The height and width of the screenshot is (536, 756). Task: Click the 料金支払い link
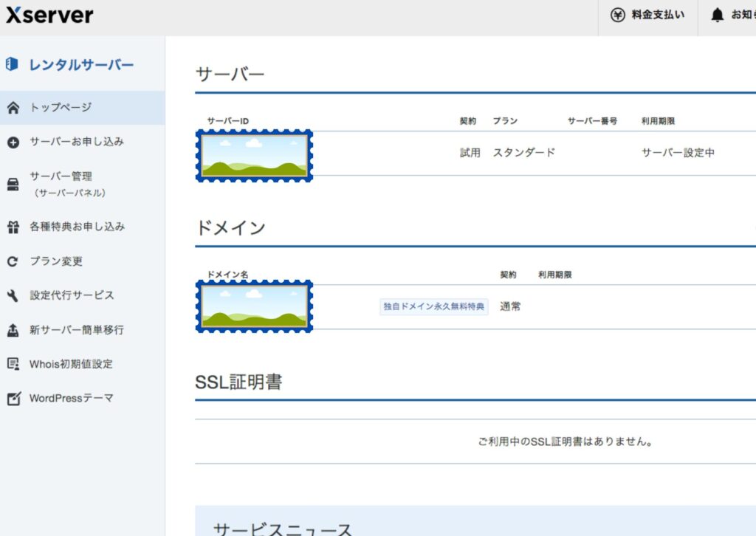647,15
